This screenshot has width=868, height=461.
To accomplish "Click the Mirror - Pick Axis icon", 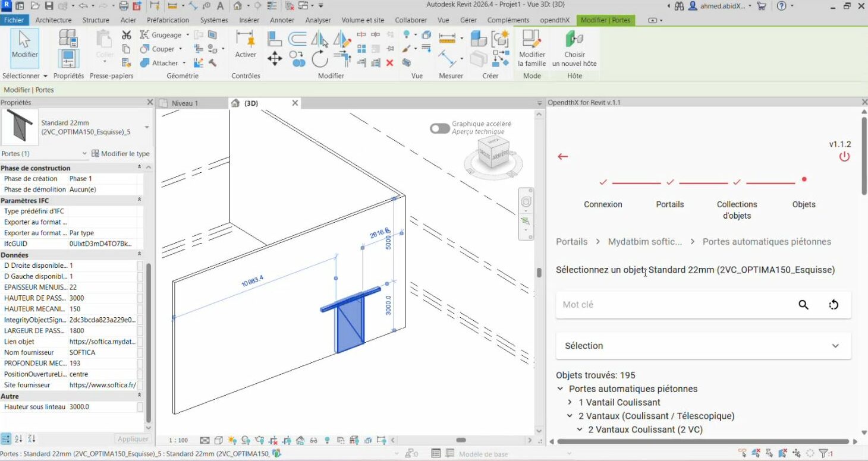I will pos(320,39).
